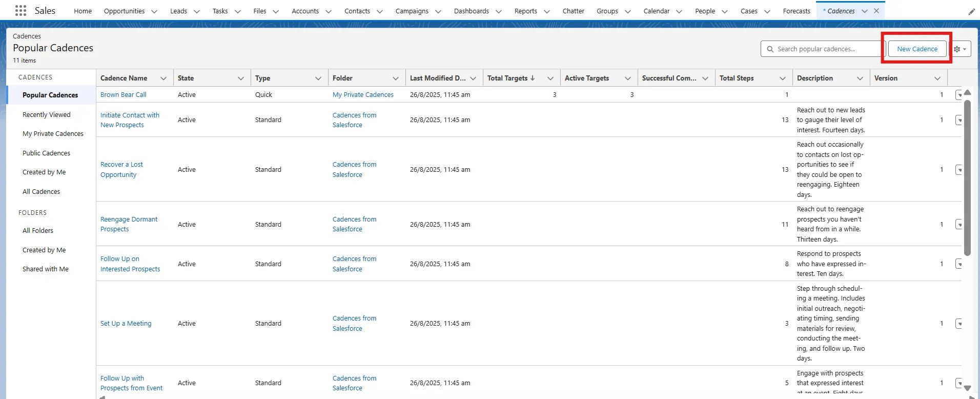Expand Tasks nav dropdown chevron

tap(237, 11)
